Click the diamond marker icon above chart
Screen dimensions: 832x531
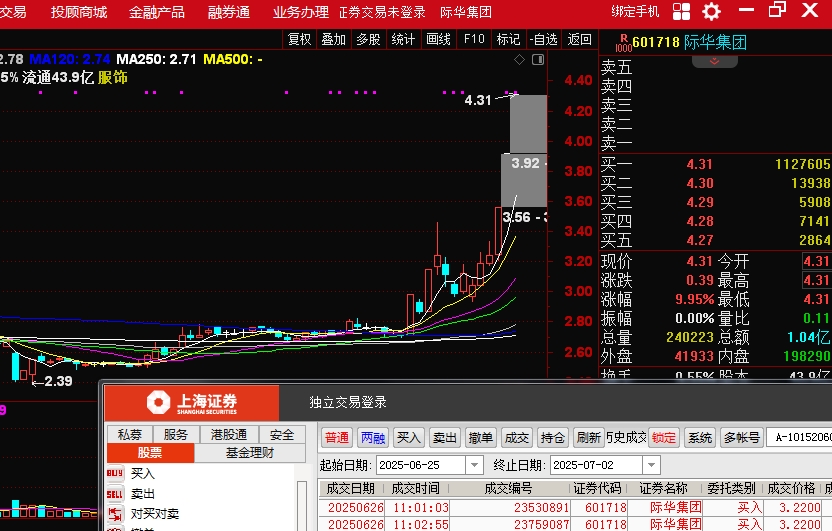tap(519, 59)
